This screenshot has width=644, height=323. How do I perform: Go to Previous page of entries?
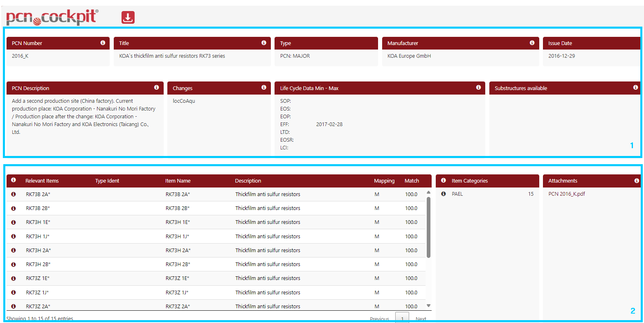click(x=379, y=319)
